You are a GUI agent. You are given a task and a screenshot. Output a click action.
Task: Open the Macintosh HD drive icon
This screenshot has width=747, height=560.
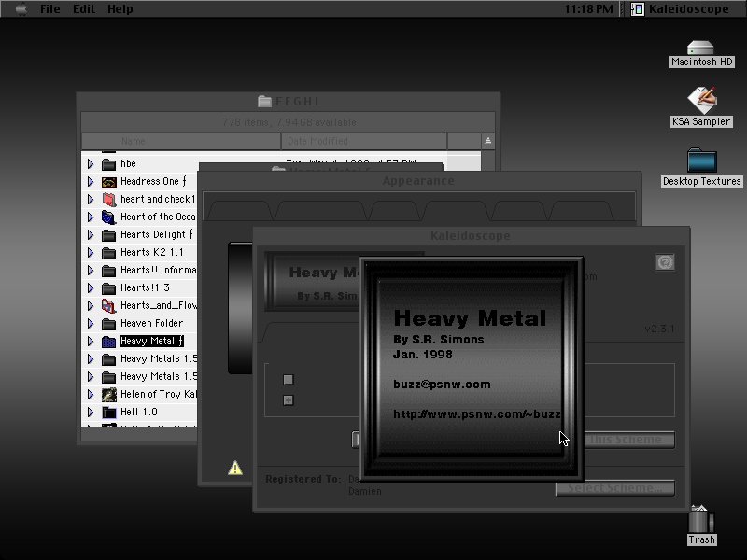pos(700,48)
